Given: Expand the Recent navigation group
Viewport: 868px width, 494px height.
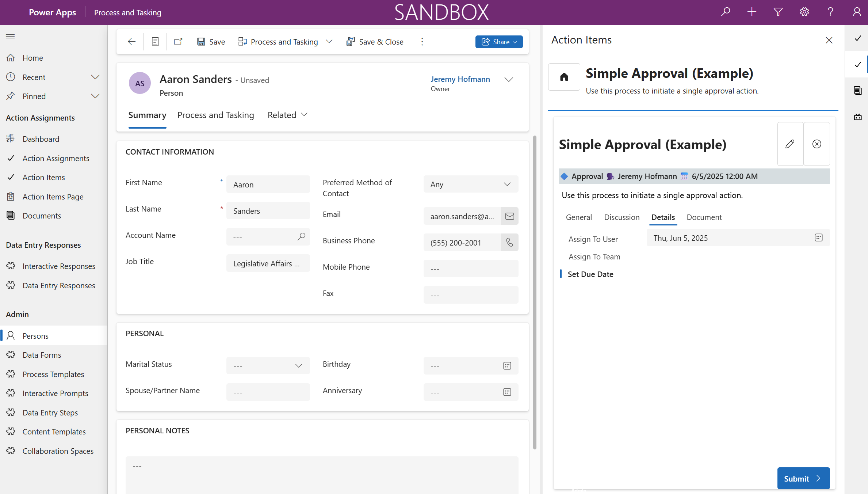Looking at the screenshot, I should 95,77.
